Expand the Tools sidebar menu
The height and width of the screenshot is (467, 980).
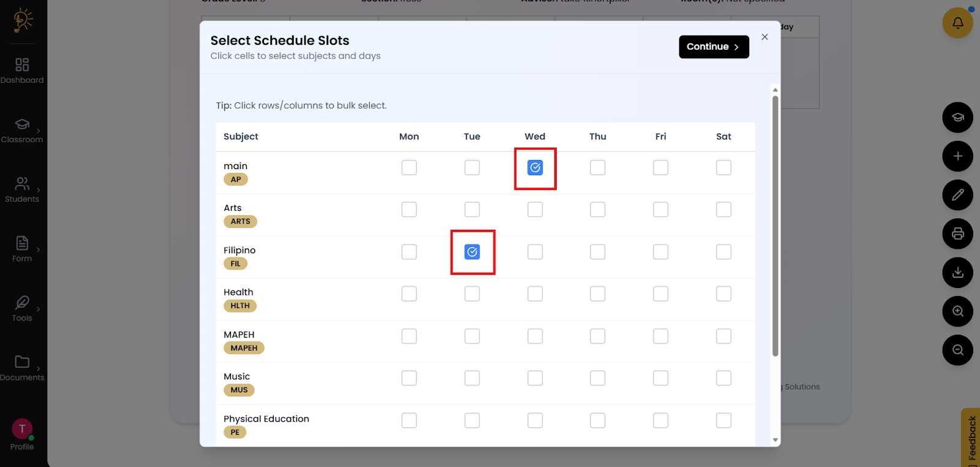22,308
